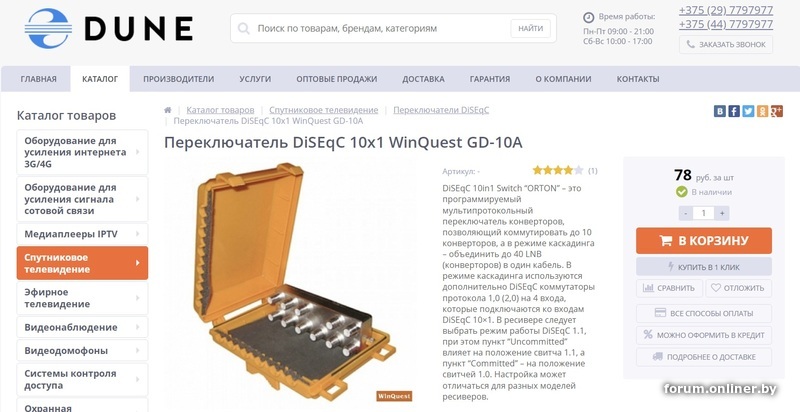Expand Медиаплееры IPTV category

click(x=82, y=234)
